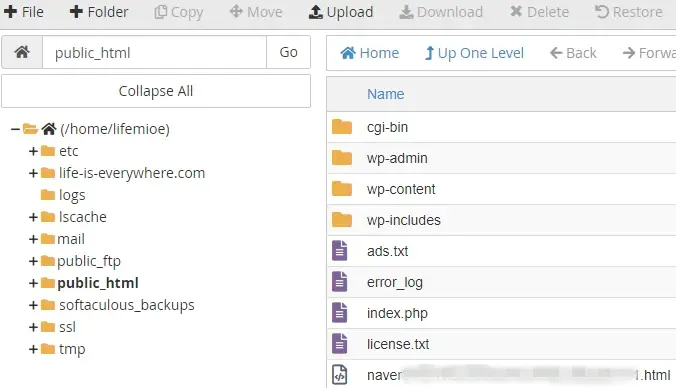The height and width of the screenshot is (388, 676).
Task: Click the logs folder icon in tree
Action: coord(48,195)
